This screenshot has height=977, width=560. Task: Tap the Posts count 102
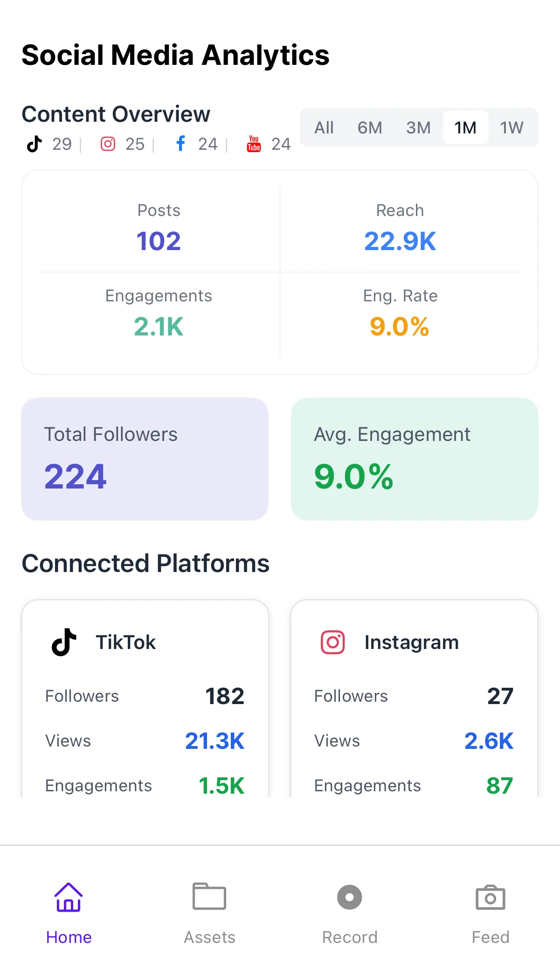(x=159, y=241)
